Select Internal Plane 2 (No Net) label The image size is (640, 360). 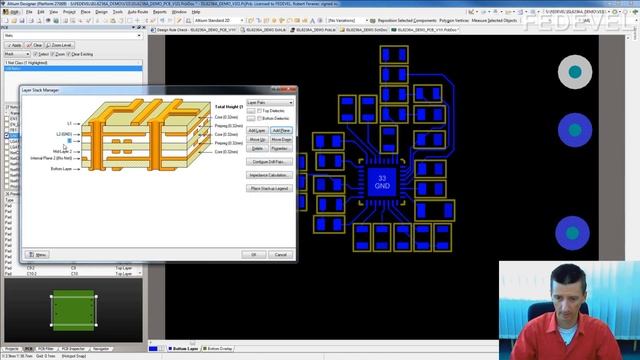click(51, 158)
